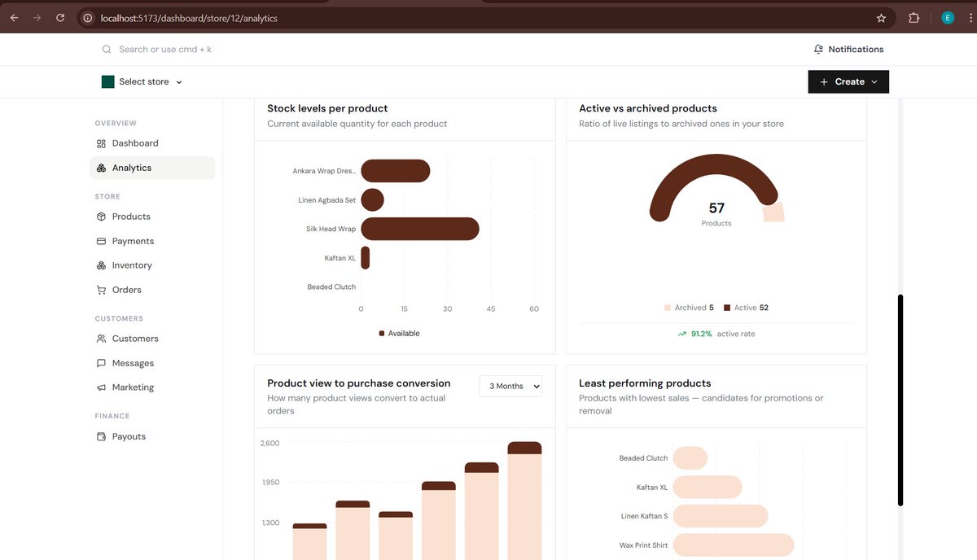Open the Messages page link
The image size is (977, 560).
click(152, 363)
